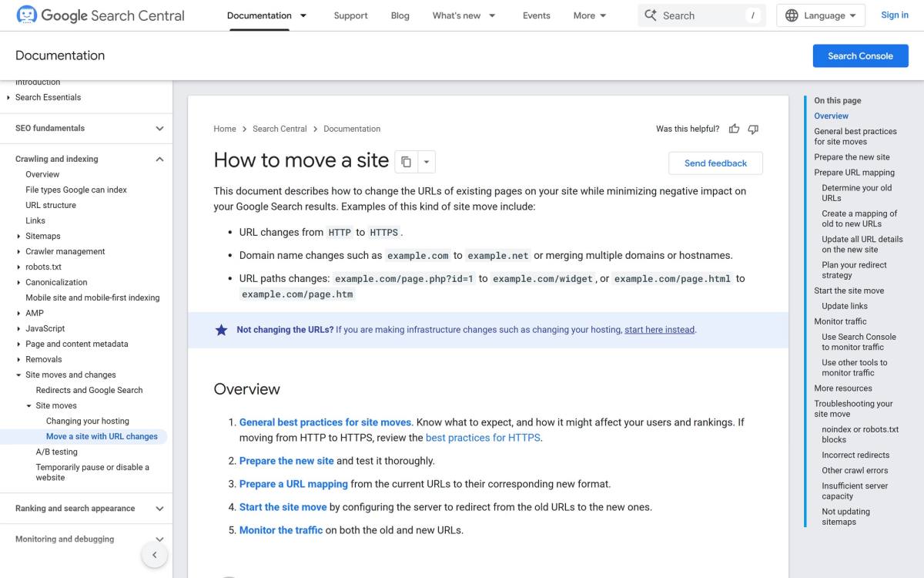
Task: Select Redirects and Google Search
Action: 89,390
